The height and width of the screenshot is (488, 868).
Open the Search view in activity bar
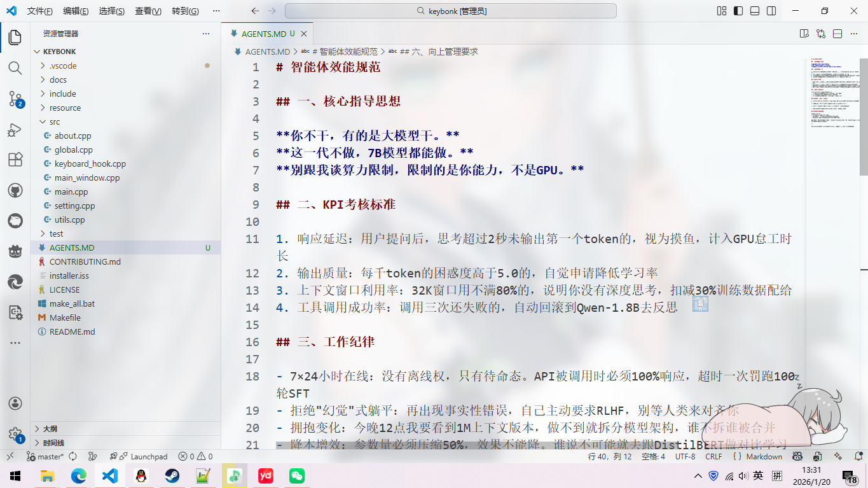point(15,68)
